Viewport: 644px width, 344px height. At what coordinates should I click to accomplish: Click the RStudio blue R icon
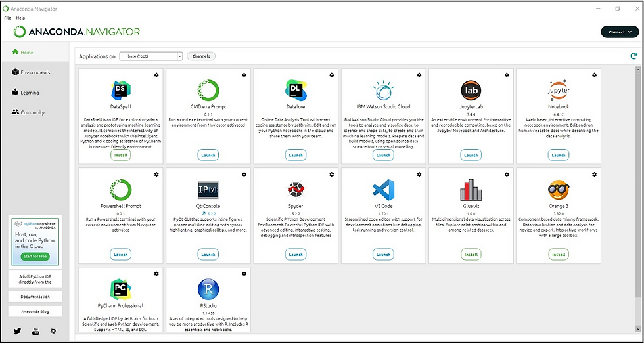point(208,289)
